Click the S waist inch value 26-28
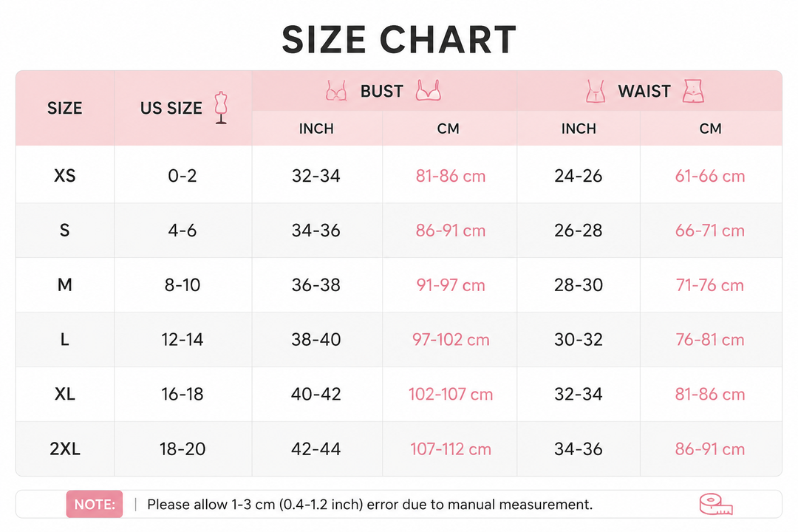The height and width of the screenshot is (532, 798). coord(578,230)
